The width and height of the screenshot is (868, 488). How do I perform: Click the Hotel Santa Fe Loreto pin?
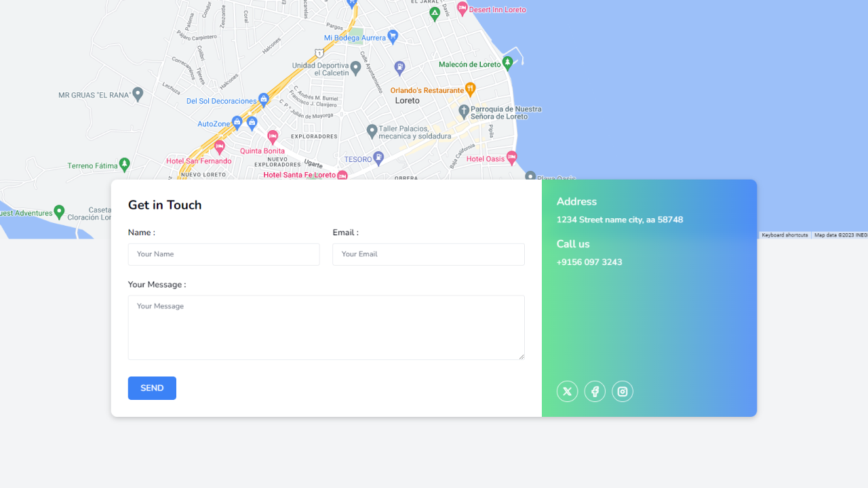[342, 175]
